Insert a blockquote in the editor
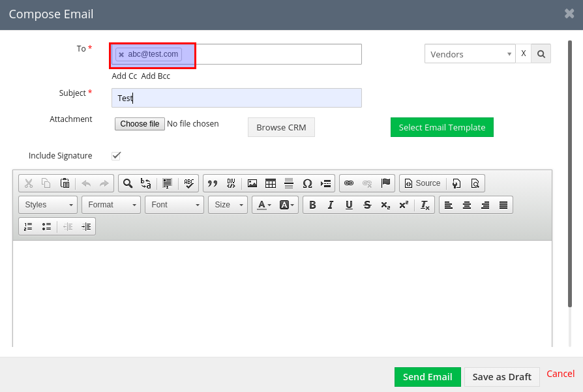The height and width of the screenshot is (392, 583). (211, 183)
